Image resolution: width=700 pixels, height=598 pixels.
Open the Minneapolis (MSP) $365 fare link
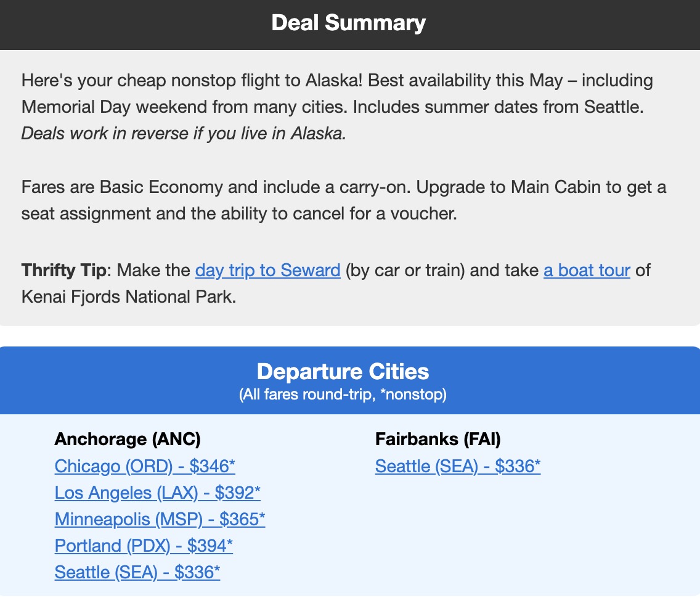coord(160,519)
